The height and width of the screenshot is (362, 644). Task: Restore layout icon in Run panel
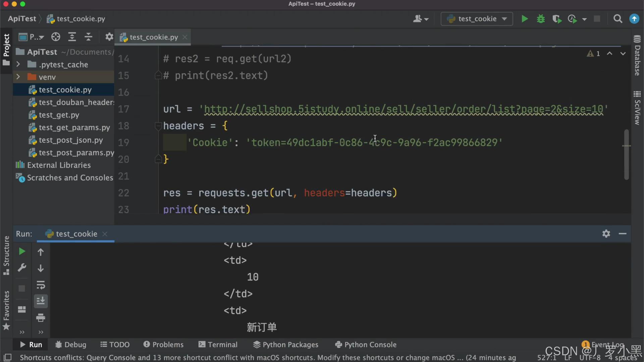coord(22,309)
